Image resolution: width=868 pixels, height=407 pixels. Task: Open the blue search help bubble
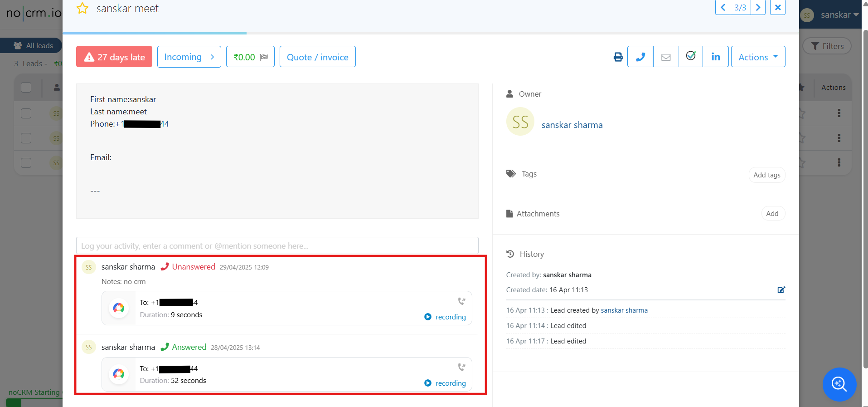(x=839, y=384)
